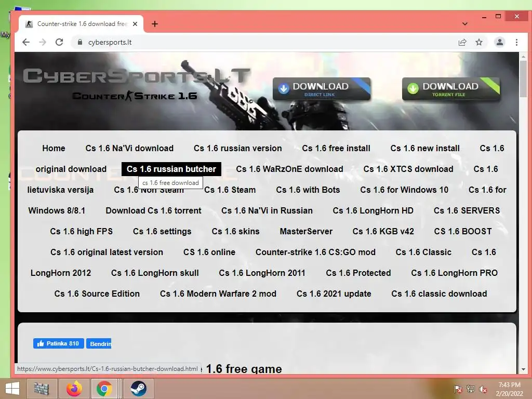This screenshot has height=399, width=532.
Task: Open Cs 1.6 KGB v42
Action: click(x=383, y=231)
